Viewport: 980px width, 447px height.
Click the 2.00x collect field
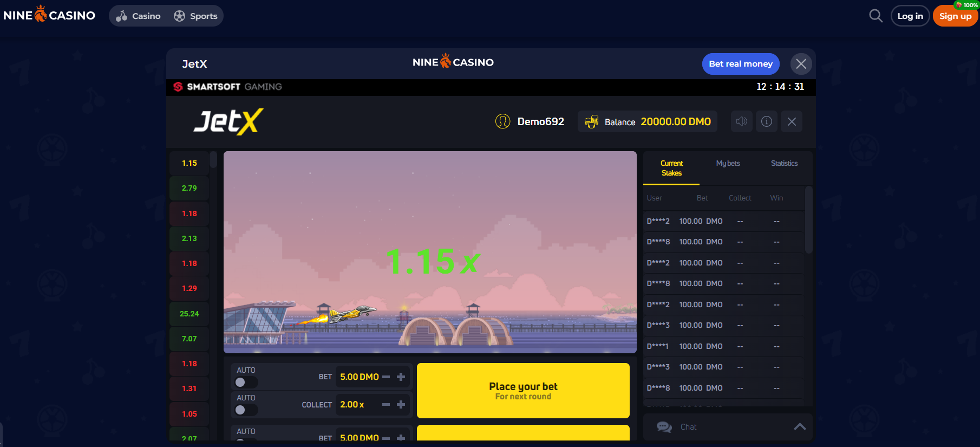(x=352, y=404)
